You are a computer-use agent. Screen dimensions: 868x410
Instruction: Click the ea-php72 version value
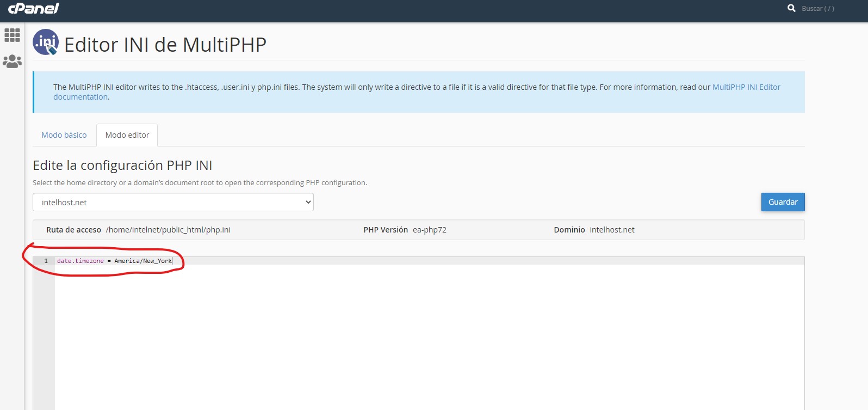click(430, 230)
